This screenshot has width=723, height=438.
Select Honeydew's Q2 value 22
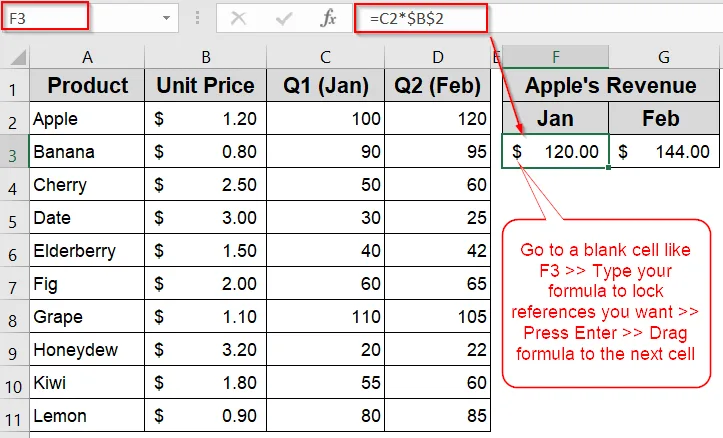[x=438, y=349]
